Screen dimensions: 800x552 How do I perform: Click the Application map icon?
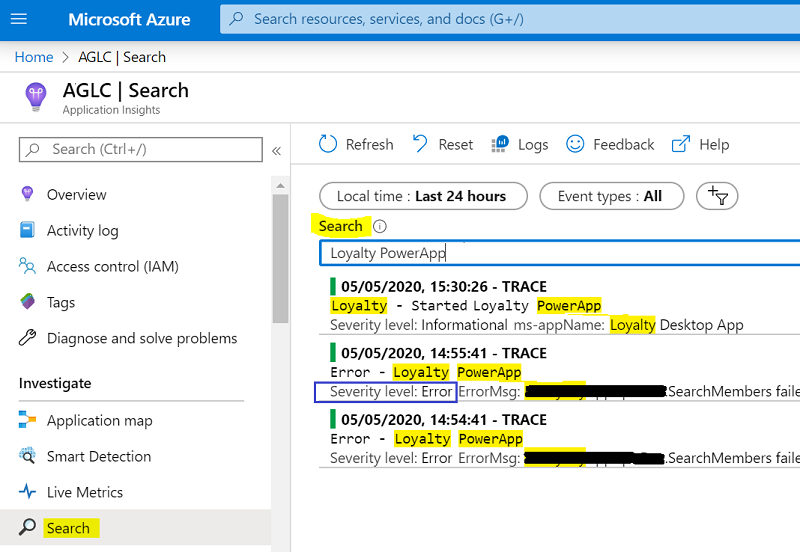pos(28,419)
